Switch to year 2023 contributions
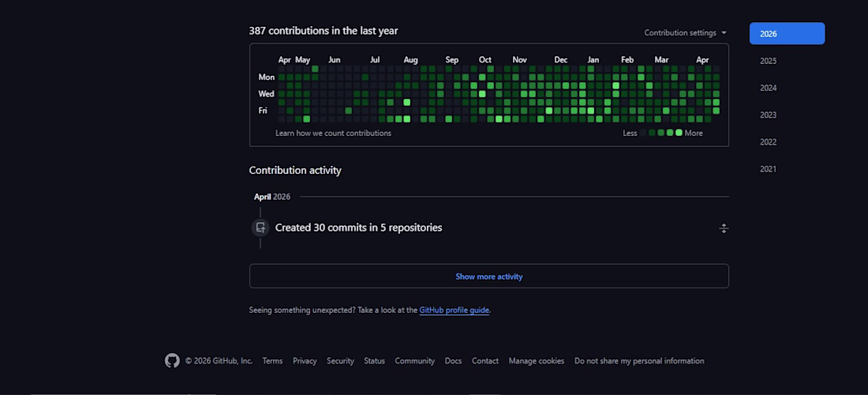868x395 pixels. pos(768,115)
